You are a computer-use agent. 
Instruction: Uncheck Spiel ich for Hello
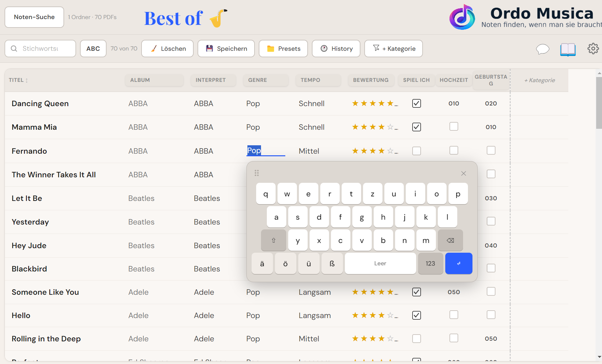coord(416,315)
